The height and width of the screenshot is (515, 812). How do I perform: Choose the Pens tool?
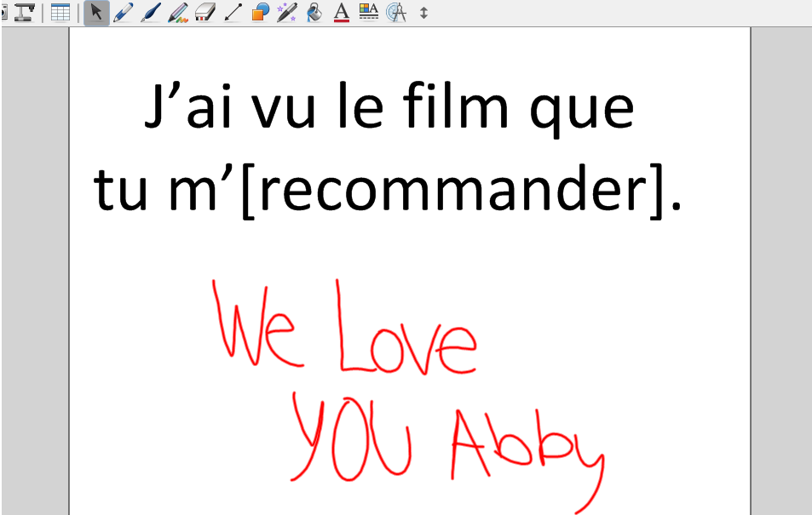123,12
